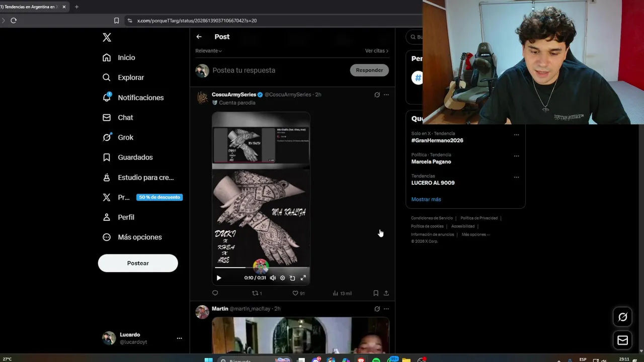Open LUCERO AL 9009 trend

pos(433,183)
